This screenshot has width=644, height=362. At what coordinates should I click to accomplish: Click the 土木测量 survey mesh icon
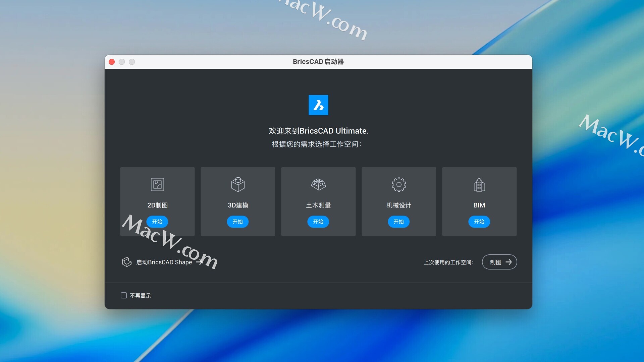tap(318, 184)
